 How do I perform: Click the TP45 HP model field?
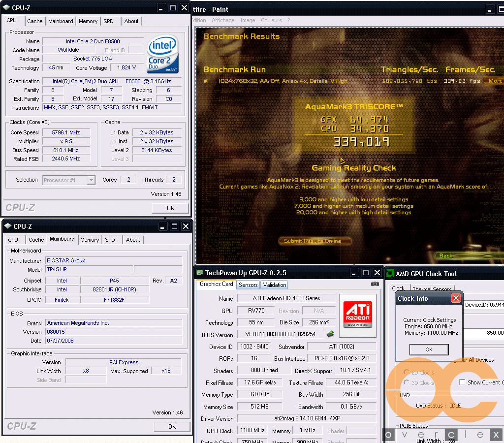[90, 269]
